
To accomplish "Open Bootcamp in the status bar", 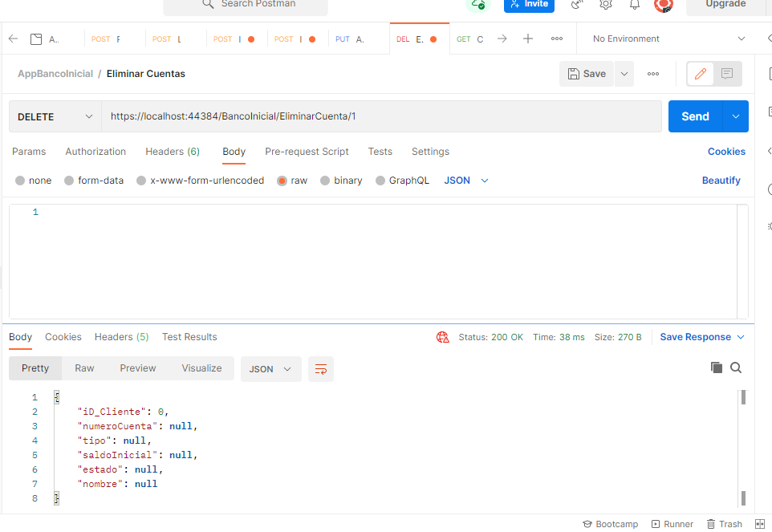I will [611, 524].
